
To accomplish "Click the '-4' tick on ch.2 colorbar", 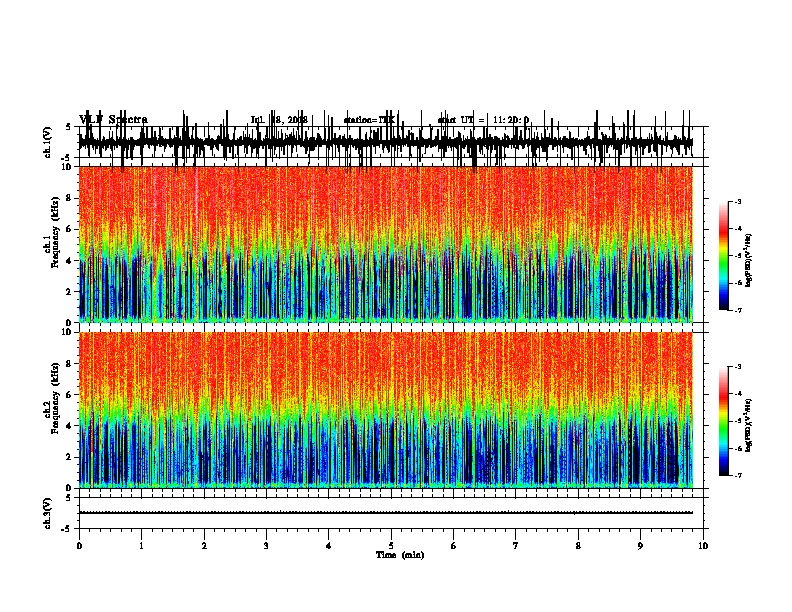I will coord(737,394).
